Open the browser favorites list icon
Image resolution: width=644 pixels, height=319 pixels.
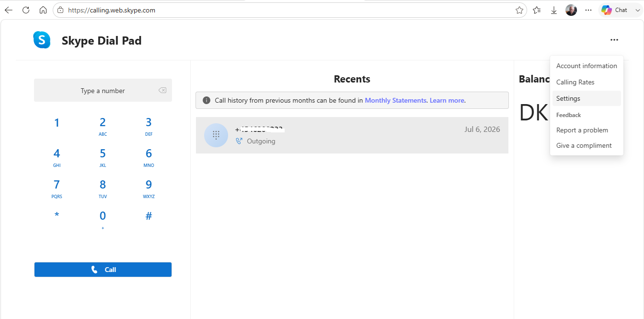click(537, 10)
